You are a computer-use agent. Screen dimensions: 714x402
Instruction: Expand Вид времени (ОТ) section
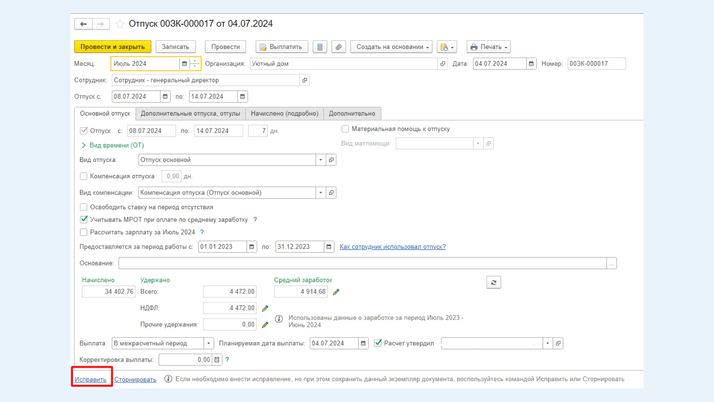click(x=112, y=145)
